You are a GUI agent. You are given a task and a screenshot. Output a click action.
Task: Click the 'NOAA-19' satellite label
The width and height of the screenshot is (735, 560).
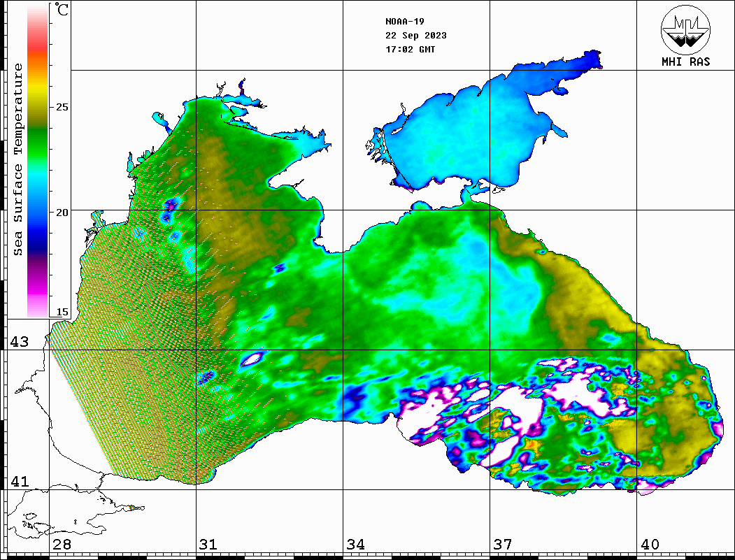[405, 22]
